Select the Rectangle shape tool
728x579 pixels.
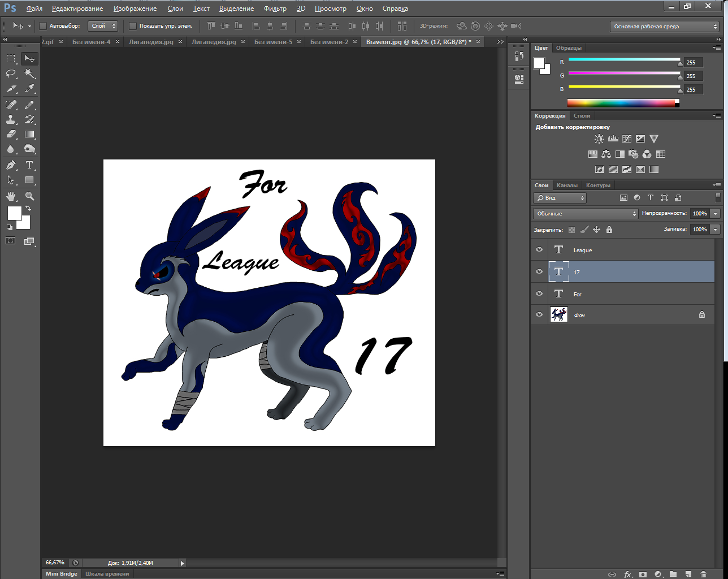[29, 180]
